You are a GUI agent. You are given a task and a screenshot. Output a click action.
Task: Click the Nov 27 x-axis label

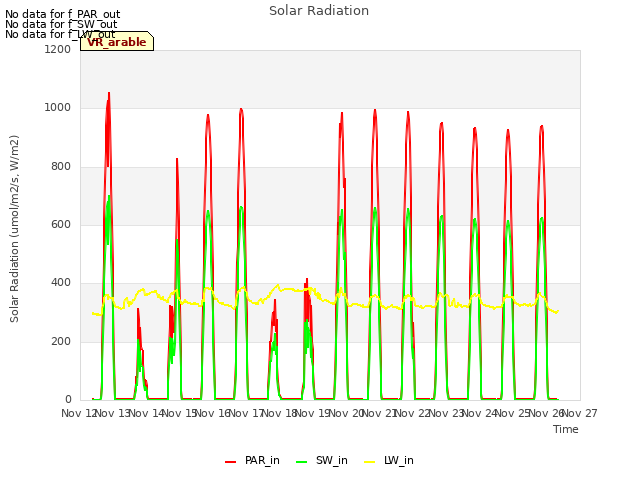[580, 413]
